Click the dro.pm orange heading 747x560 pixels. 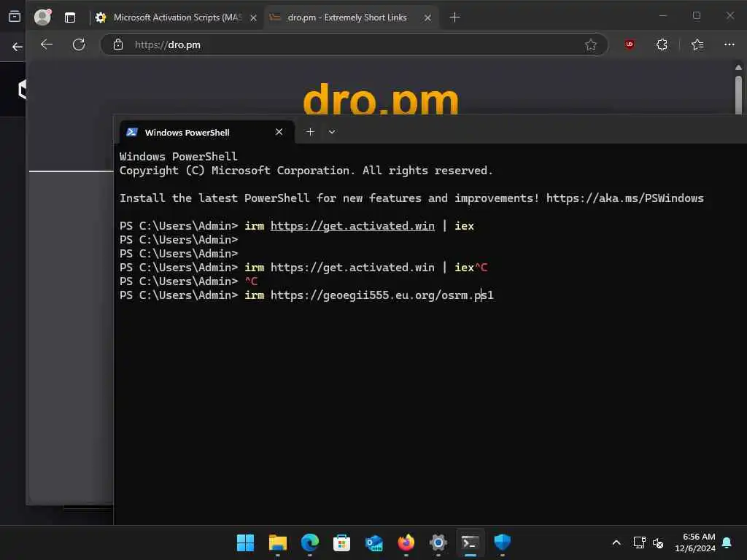[381, 99]
